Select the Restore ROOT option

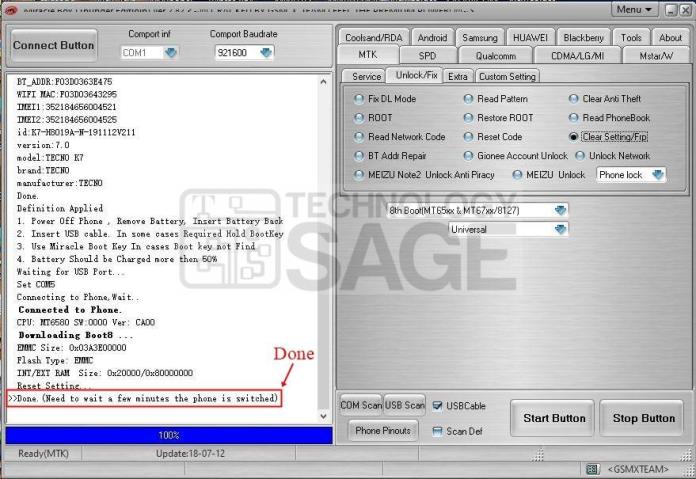coord(468,118)
